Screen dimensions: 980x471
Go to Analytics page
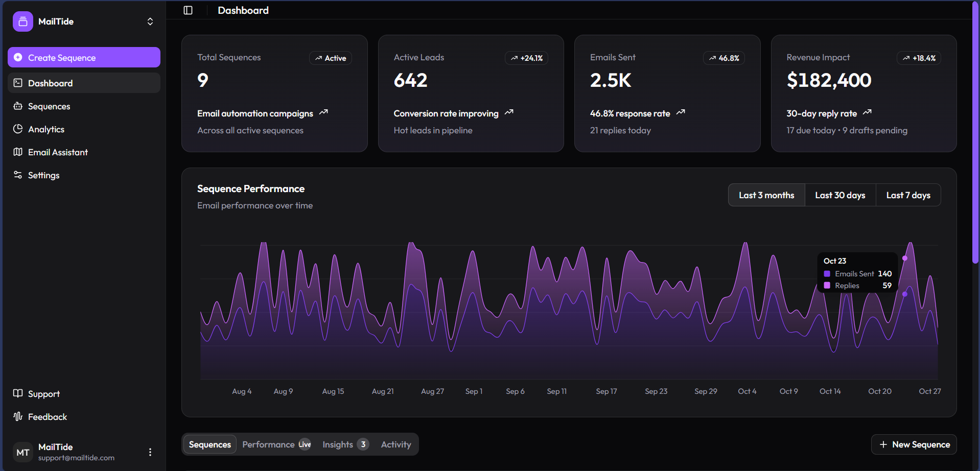point(46,129)
